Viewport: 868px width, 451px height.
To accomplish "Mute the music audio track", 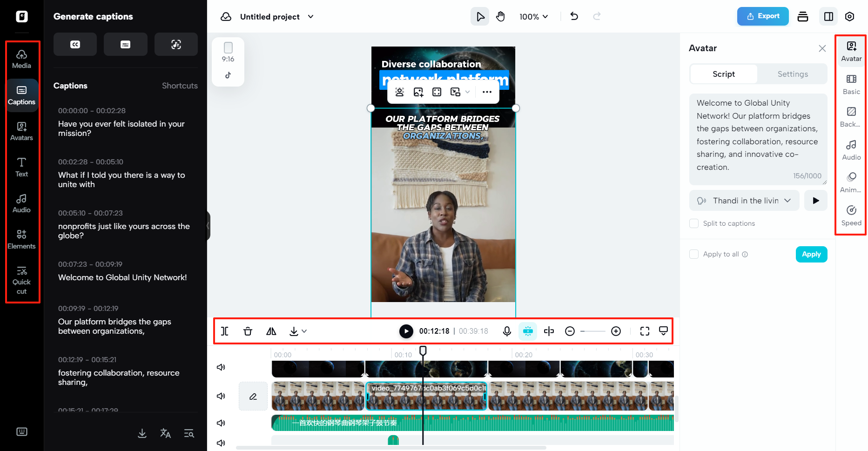I will [x=221, y=423].
